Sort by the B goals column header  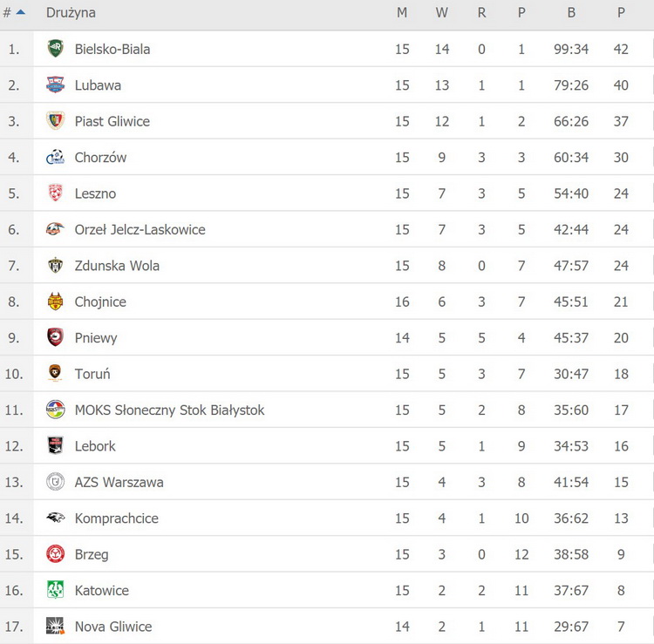pyautogui.click(x=571, y=13)
